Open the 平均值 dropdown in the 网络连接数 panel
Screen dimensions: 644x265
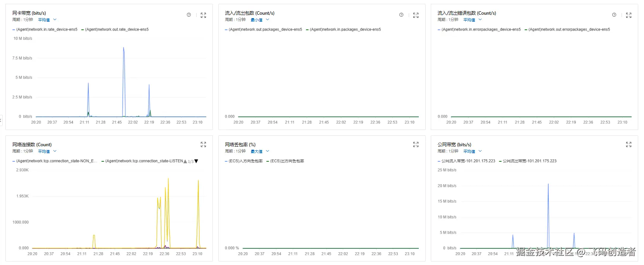coord(47,151)
